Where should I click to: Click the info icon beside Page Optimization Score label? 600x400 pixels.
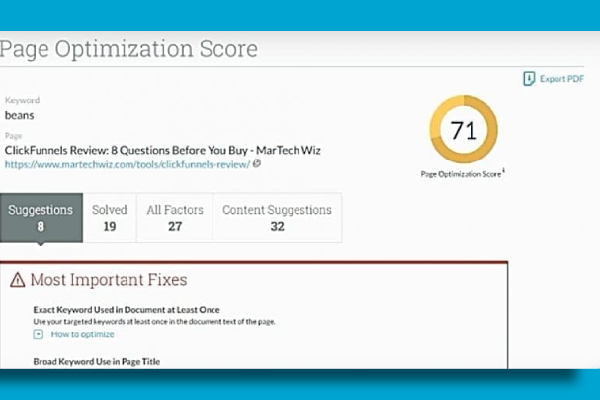click(x=504, y=170)
